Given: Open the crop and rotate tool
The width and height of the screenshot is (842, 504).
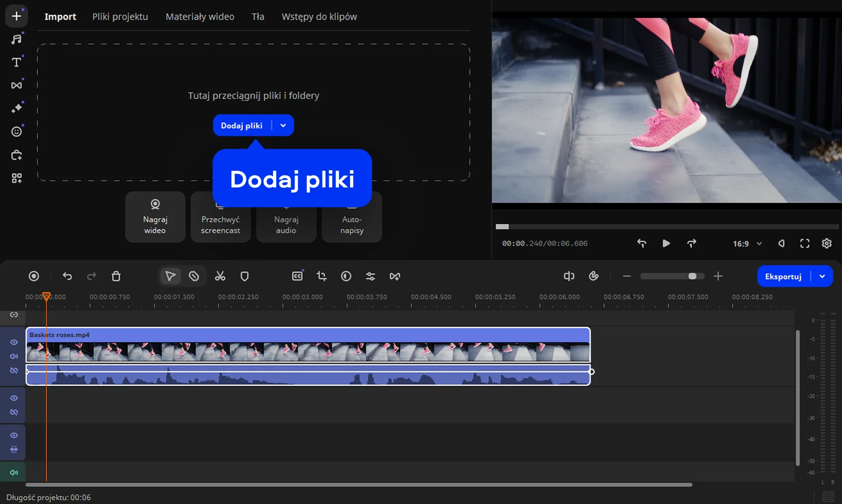Looking at the screenshot, I should click(321, 276).
